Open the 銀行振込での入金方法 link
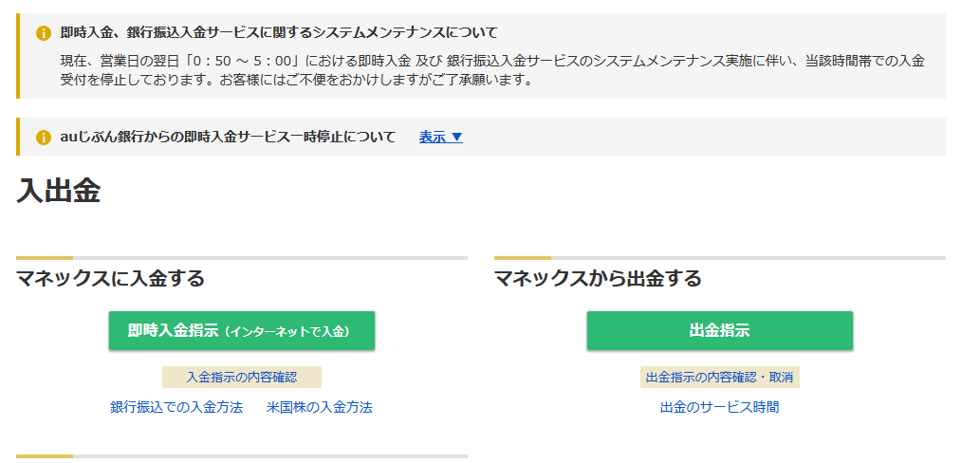 point(176,407)
